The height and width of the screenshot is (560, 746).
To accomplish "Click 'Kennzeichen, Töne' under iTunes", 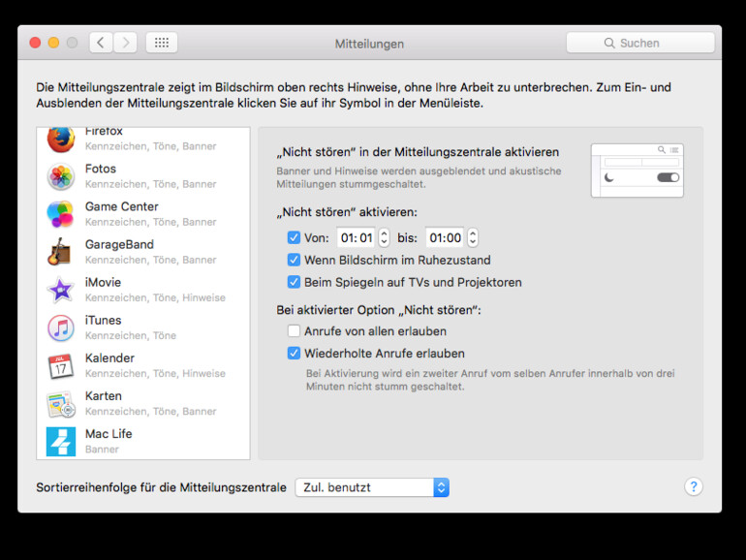I will point(131,335).
